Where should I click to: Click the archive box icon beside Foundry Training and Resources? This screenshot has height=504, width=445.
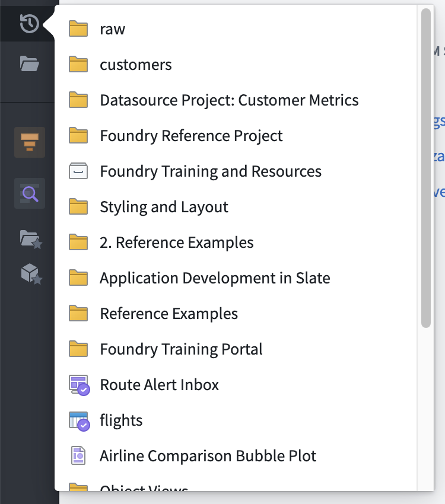click(x=78, y=171)
